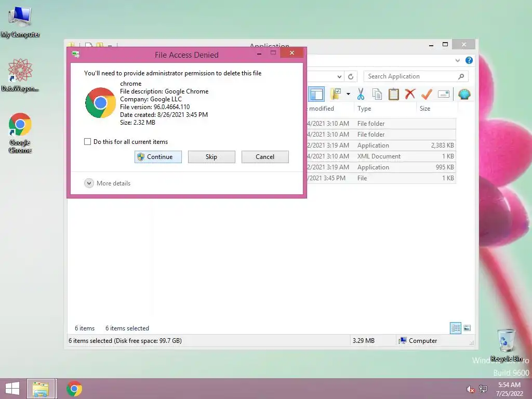Minimize the Application Explorer window
532x399 pixels.
click(x=431, y=45)
